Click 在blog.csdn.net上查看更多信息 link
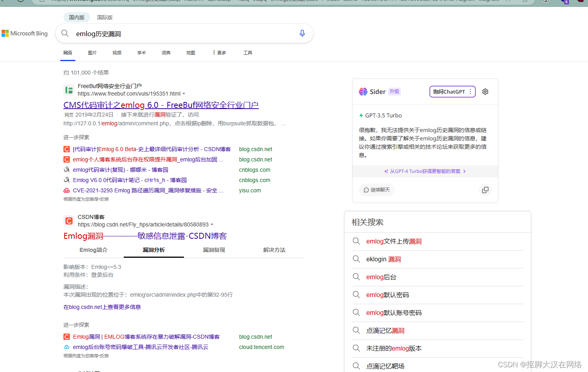 (102, 307)
